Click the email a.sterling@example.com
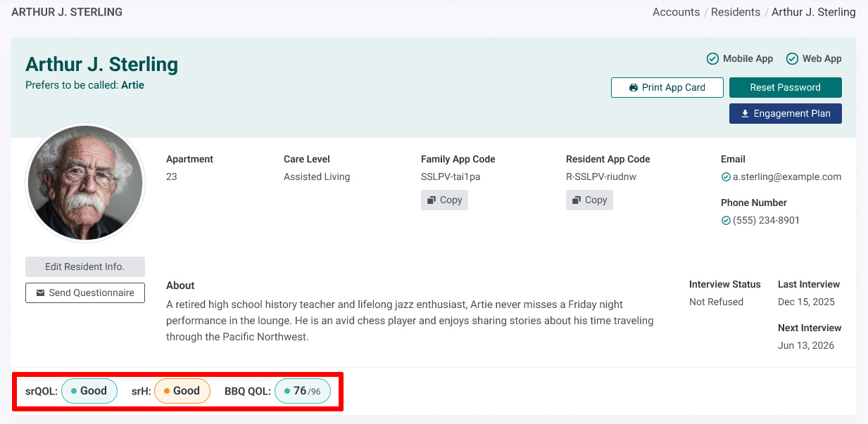The image size is (868, 424). 787,177
